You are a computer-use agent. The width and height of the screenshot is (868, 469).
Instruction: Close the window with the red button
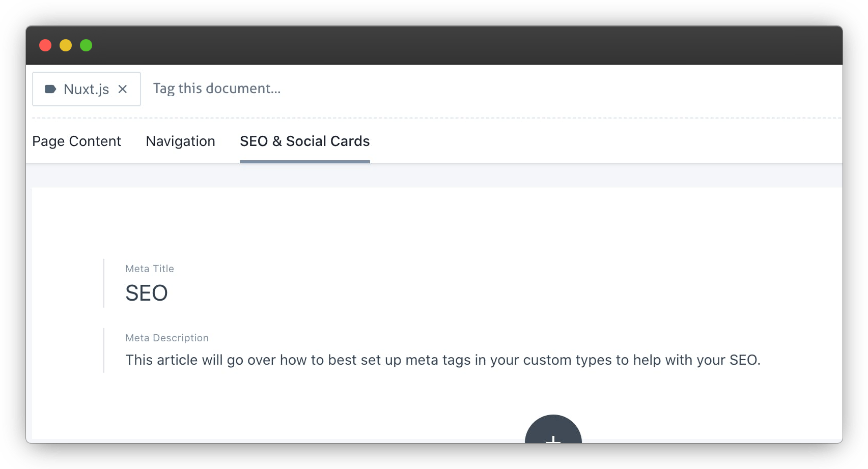[45, 45]
